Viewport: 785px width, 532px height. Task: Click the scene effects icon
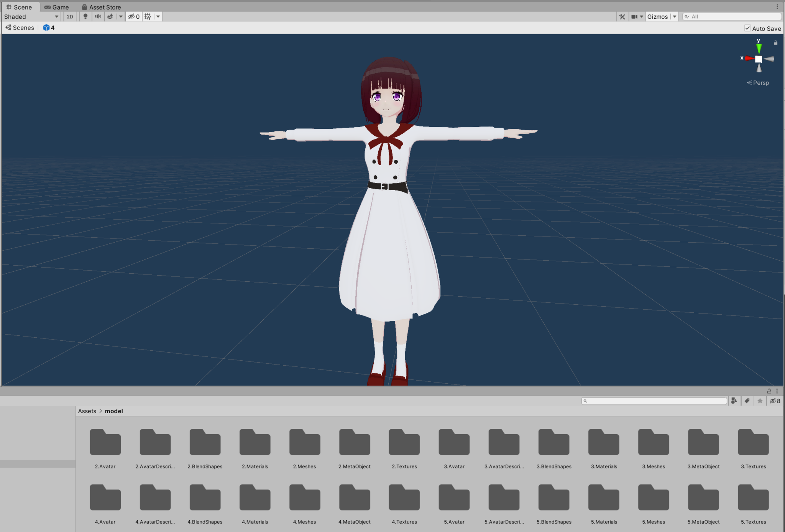click(110, 16)
